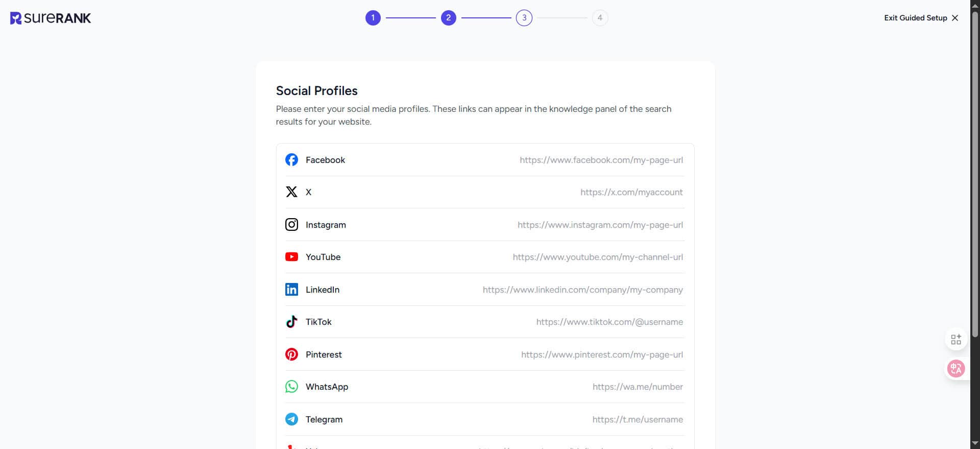Exit Guided Setup
The height and width of the screenshot is (449, 980).
point(921,18)
